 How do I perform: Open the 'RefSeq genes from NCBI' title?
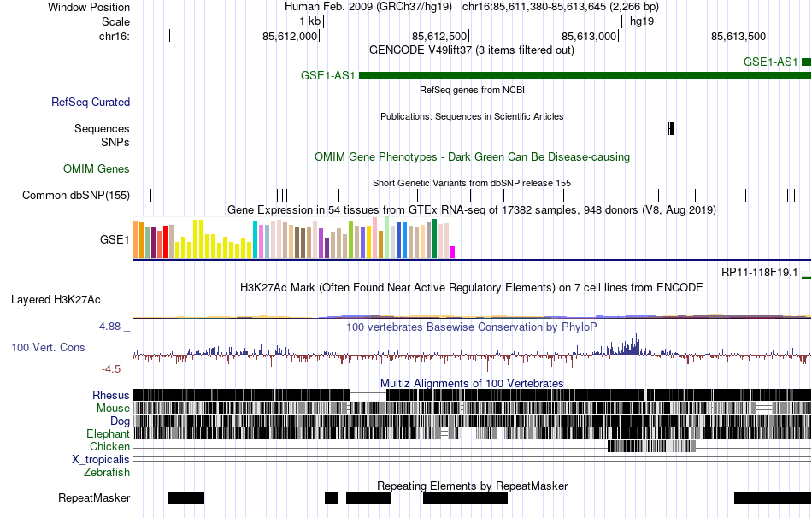[472, 90]
